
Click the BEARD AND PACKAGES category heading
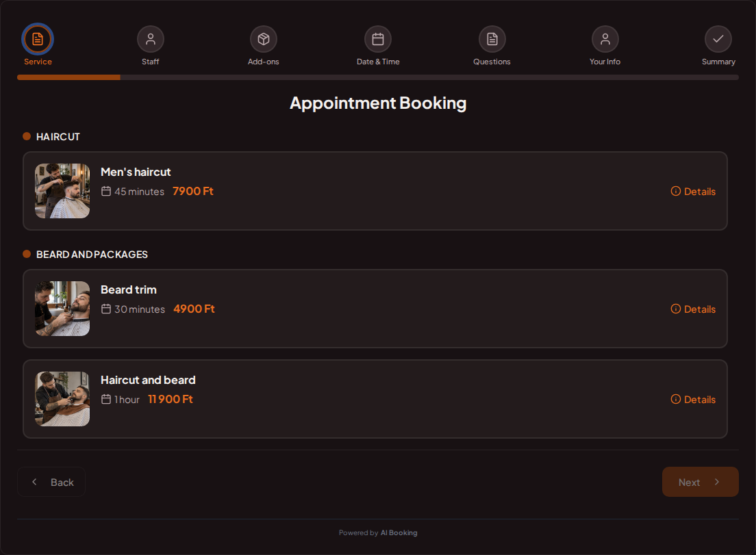(92, 255)
